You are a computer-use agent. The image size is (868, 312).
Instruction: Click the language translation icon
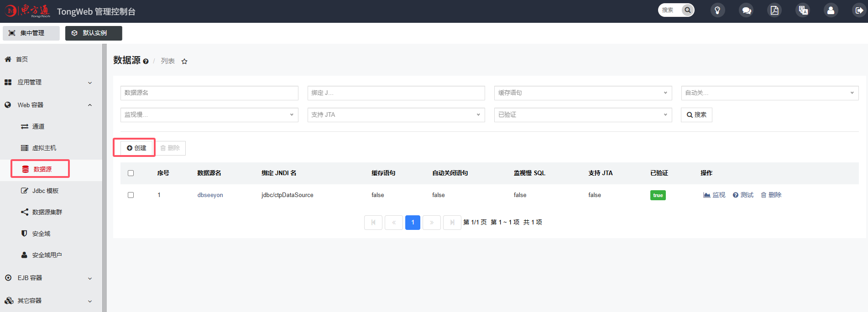[x=803, y=10]
